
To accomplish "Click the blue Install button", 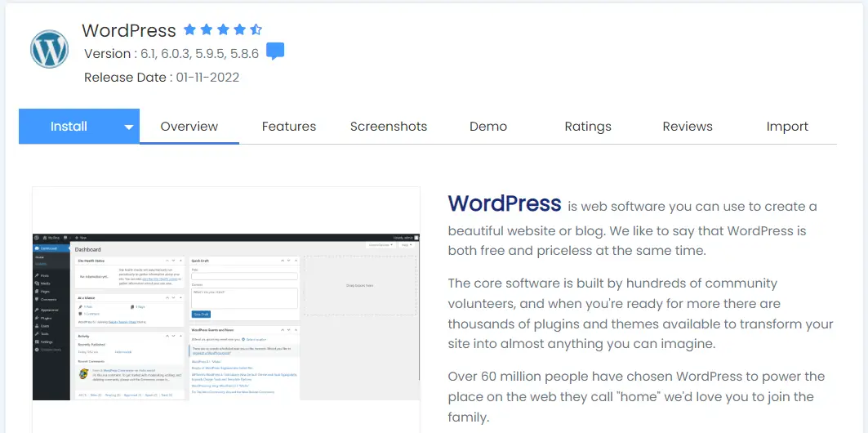I will [69, 127].
